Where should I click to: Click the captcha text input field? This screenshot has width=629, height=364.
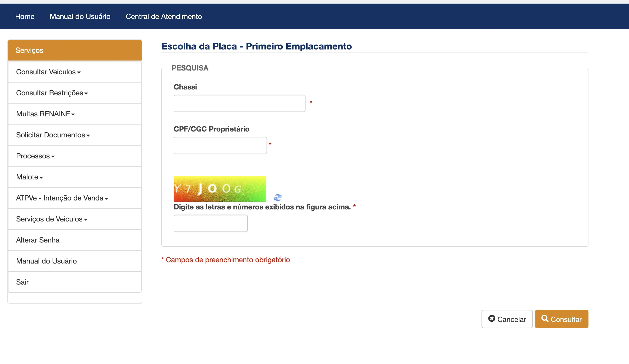click(211, 223)
